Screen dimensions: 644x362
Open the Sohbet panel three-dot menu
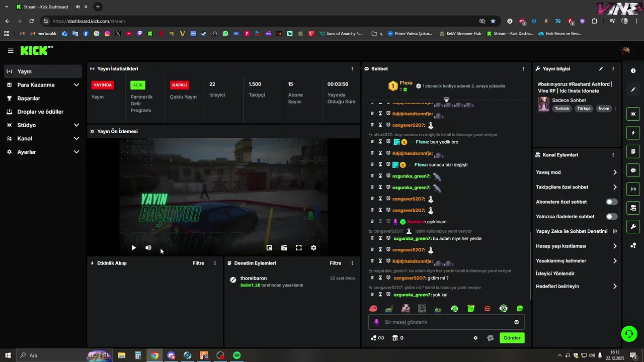pyautogui.click(x=523, y=69)
